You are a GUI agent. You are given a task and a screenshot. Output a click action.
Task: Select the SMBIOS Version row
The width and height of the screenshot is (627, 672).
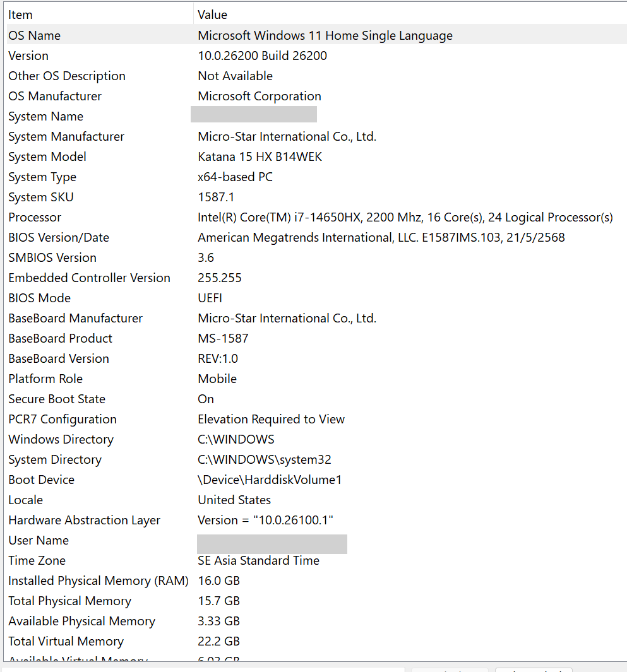pyautogui.click(x=316, y=257)
